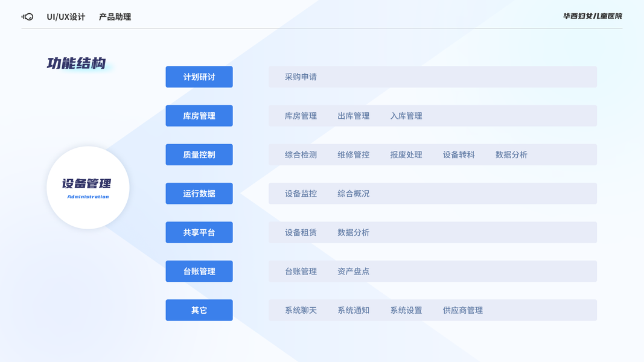Viewport: 644px width, 362px height.
Task: Click the 设备监控 item
Action: (x=301, y=193)
